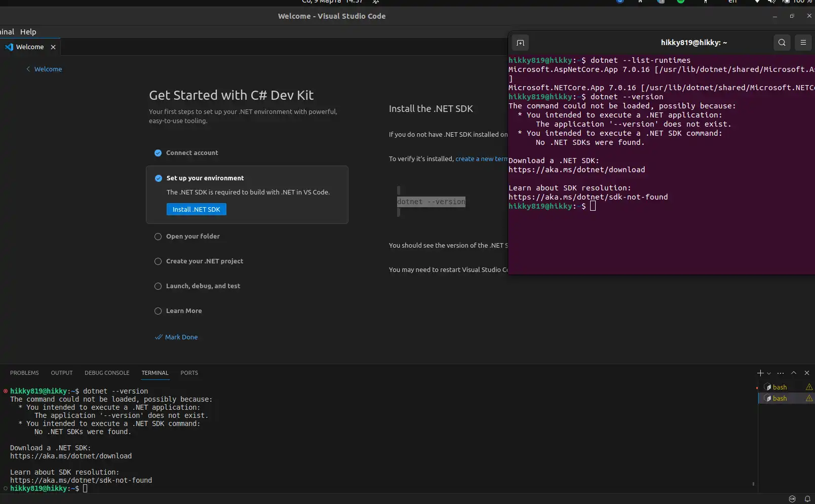Click the prompt cursor in purple terminal window
Screen dimensions: 815x504
(593, 206)
